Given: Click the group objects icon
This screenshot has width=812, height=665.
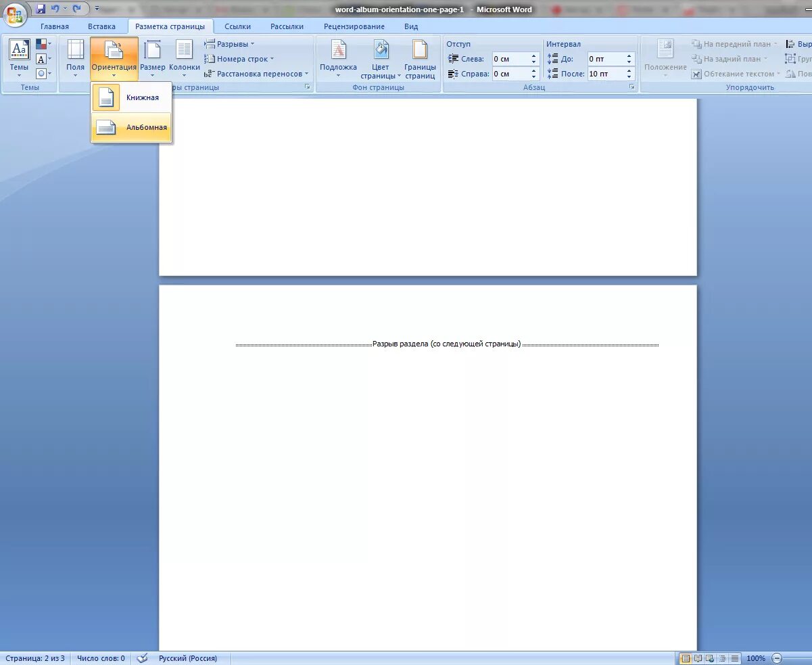Looking at the screenshot, I should pos(791,59).
